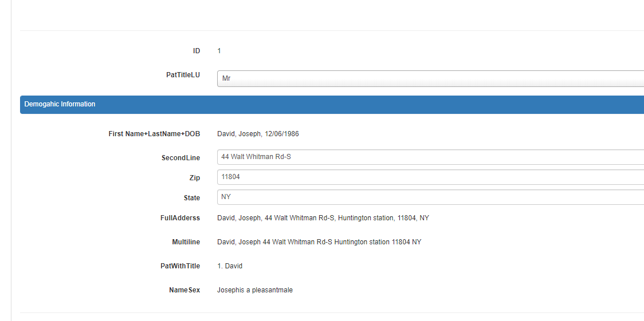644x321 pixels.
Task: Click the State label
Action: (192, 198)
